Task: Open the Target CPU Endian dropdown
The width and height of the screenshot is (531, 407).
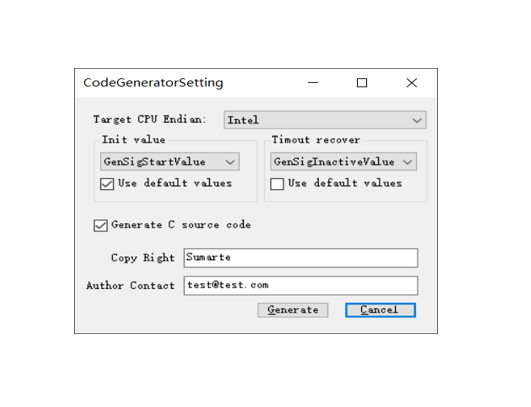Action: point(325,120)
